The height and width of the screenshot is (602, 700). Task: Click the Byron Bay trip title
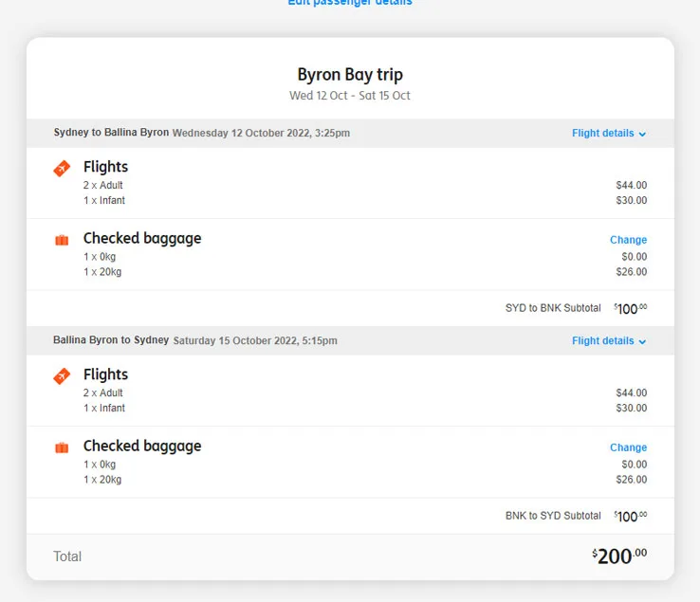pyautogui.click(x=350, y=75)
